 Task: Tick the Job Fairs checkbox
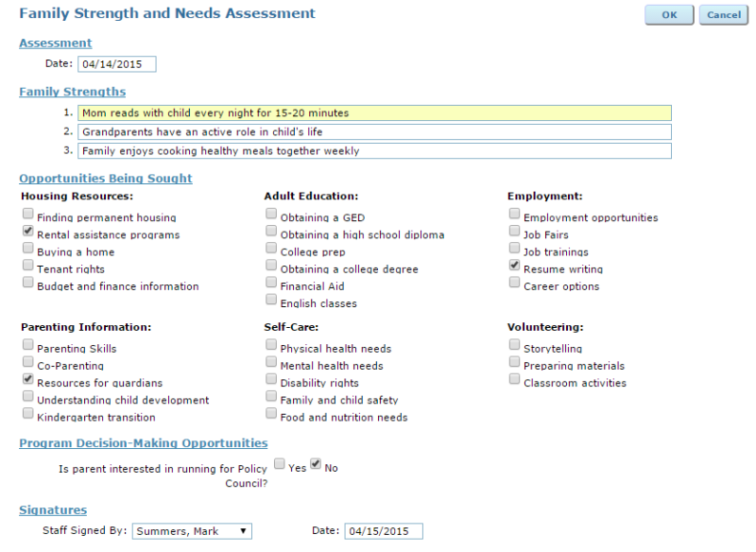[x=515, y=232]
